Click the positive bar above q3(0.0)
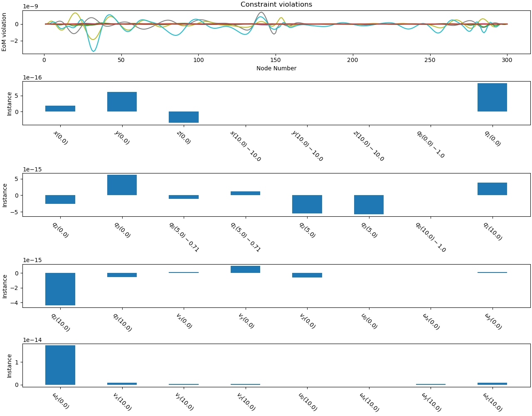The height and width of the screenshot is (416, 532). pos(122,185)
